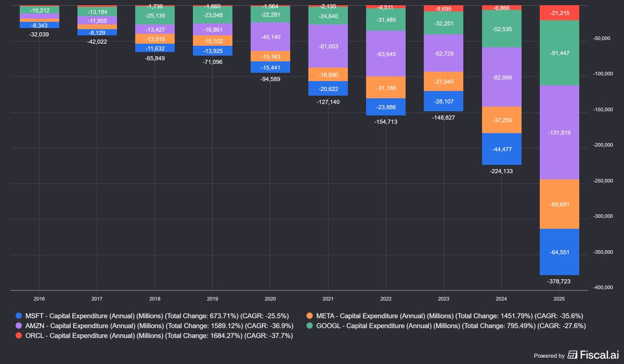Click the Fiscal.ai logo icon

pyautogui.click(x=573, y=355)
